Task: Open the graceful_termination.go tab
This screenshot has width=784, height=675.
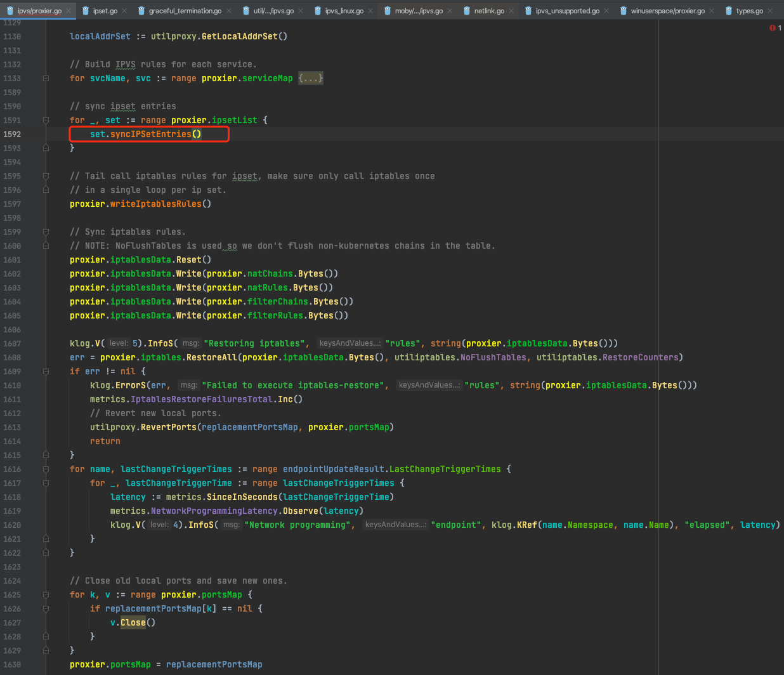Action: click(x=185, y=11)
